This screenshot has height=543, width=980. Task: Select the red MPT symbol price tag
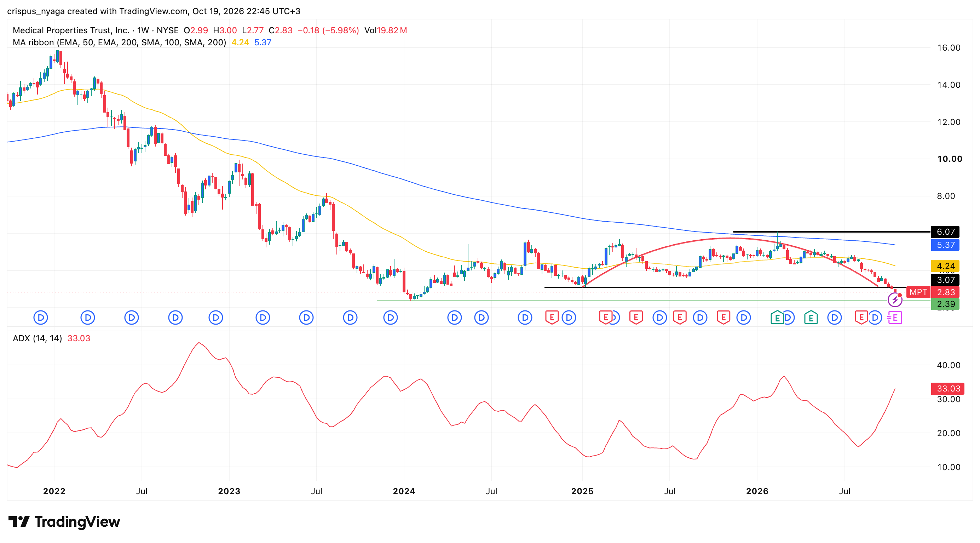(x=918, y=292)
